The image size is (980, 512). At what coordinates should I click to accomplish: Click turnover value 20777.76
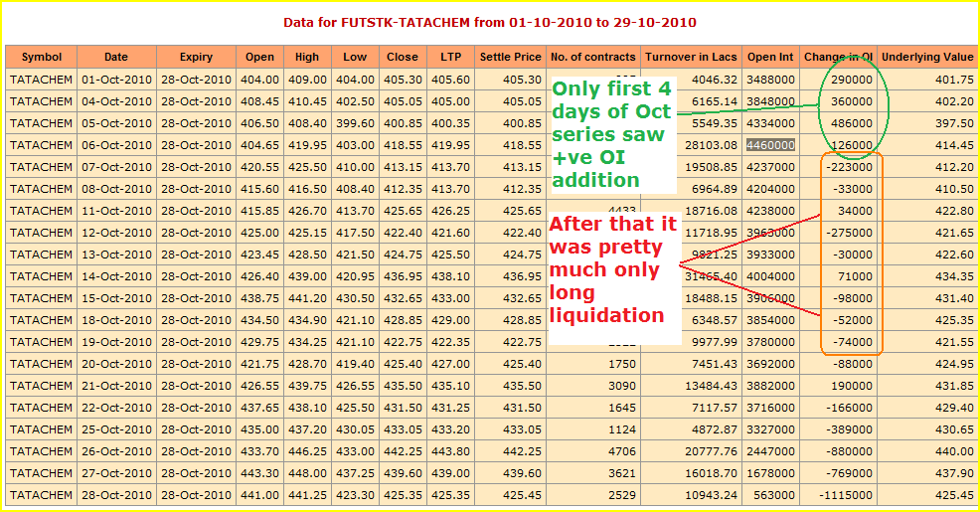pyautogui.click(x=712, y=451)
